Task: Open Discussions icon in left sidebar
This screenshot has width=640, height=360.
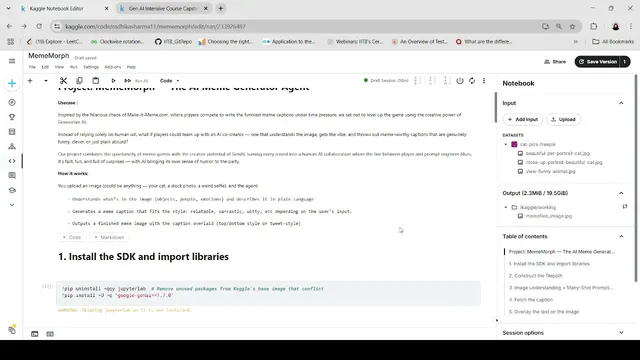Action: [x=12, y=176]
